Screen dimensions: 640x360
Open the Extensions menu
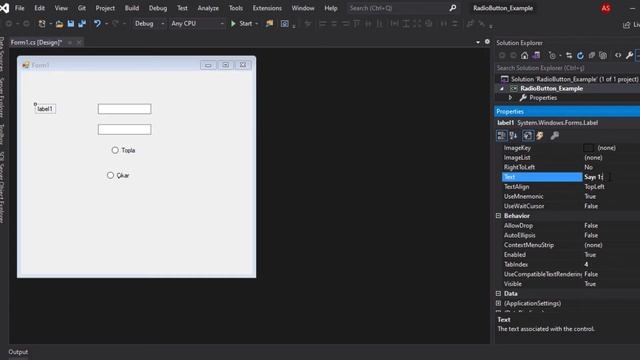[x=267, y=8]
